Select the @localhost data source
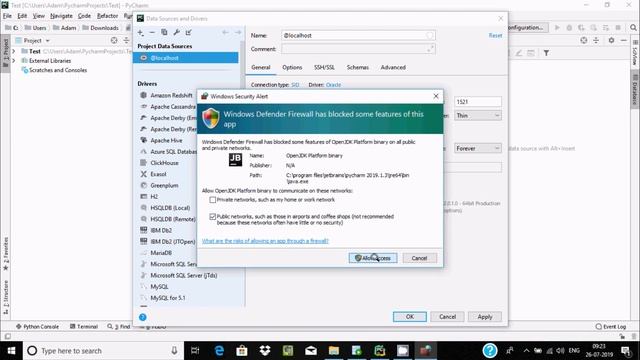This screenshot has height=360, width=640. tap(186, 58)
